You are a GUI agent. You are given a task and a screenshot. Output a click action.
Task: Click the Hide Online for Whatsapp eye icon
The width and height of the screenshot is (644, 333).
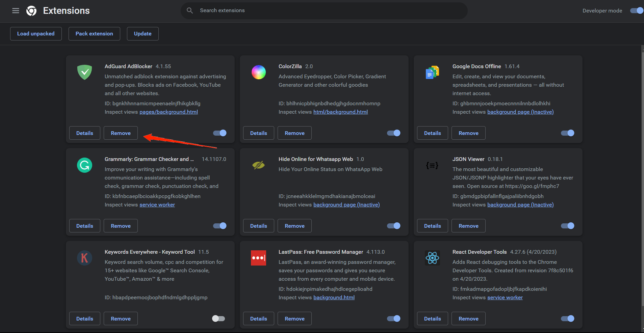coord(258,165)
